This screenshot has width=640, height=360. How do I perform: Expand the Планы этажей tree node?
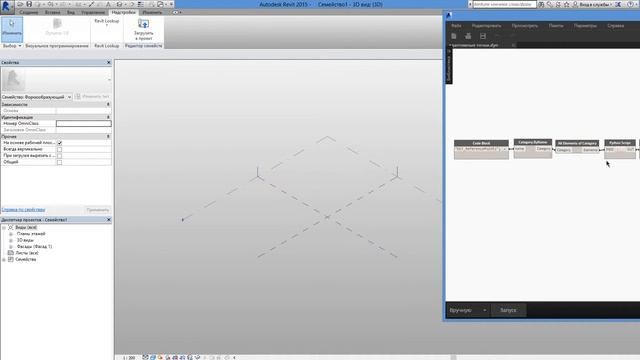[x=11, y=234]
